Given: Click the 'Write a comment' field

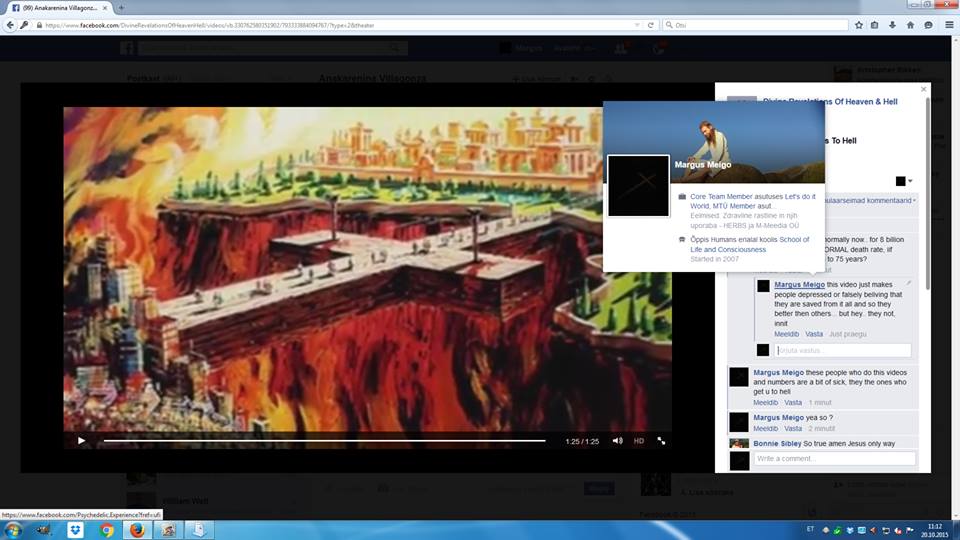Looking at the screenshot, I should click(834, 459).
